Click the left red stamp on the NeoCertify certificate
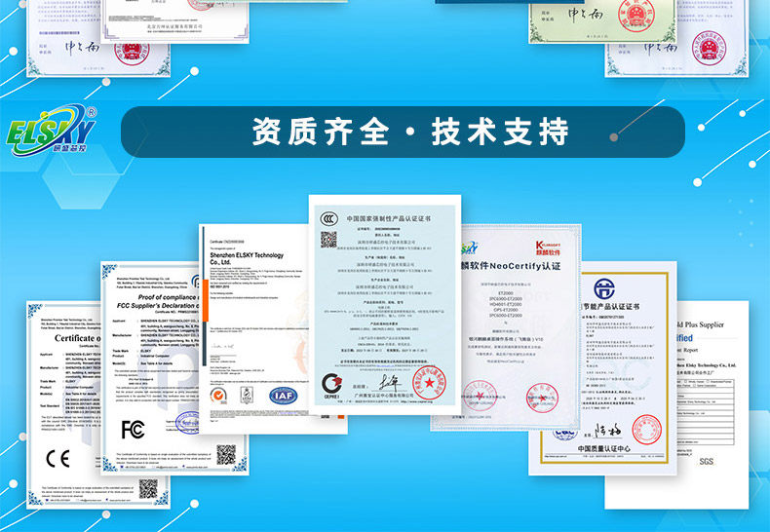 480,396
